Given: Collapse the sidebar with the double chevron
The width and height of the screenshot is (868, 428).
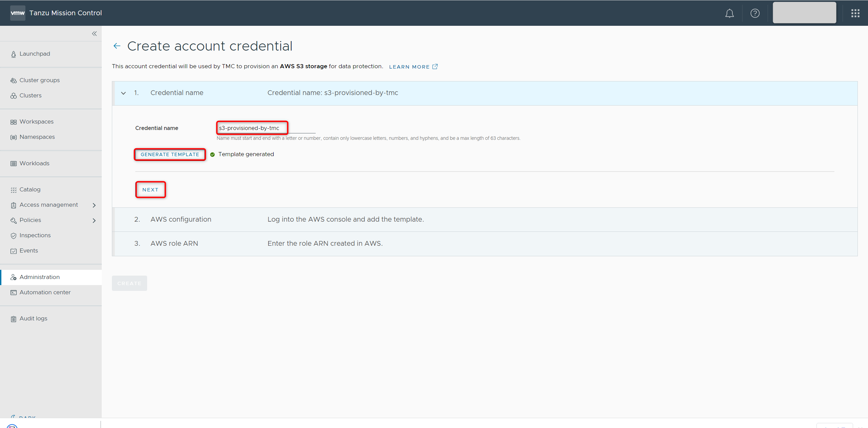Looking at the screenshot, I should [x=94, y=34].
